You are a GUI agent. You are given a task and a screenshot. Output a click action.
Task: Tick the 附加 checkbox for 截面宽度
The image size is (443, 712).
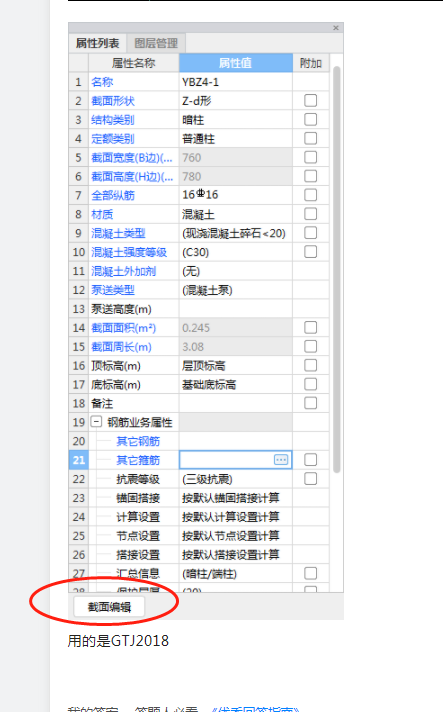coord(310,157)
